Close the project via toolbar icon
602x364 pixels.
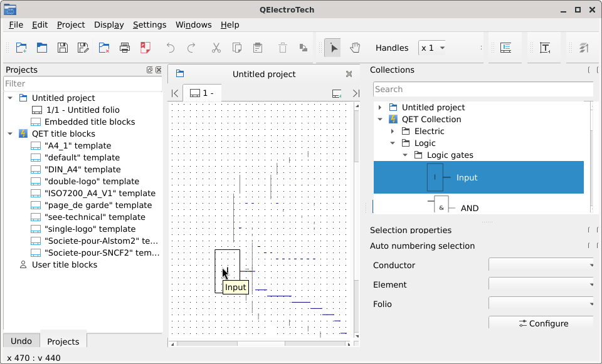pyautogui.click(x=104, y=48)
